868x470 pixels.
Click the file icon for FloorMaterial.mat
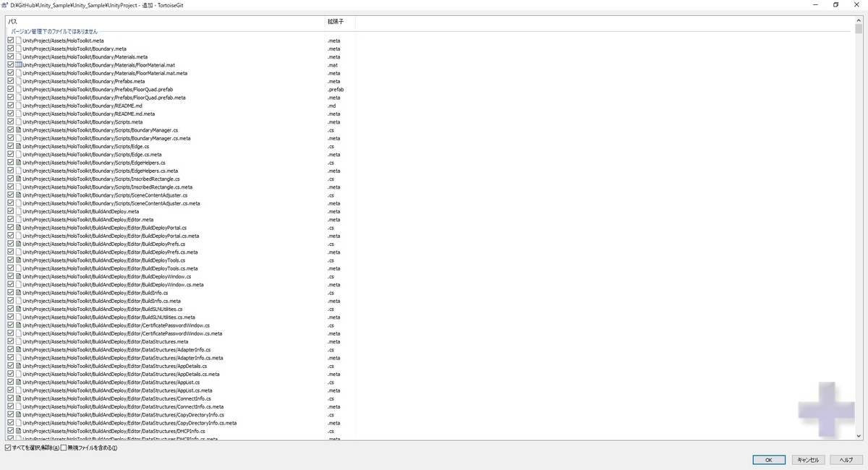click(19, 65)
